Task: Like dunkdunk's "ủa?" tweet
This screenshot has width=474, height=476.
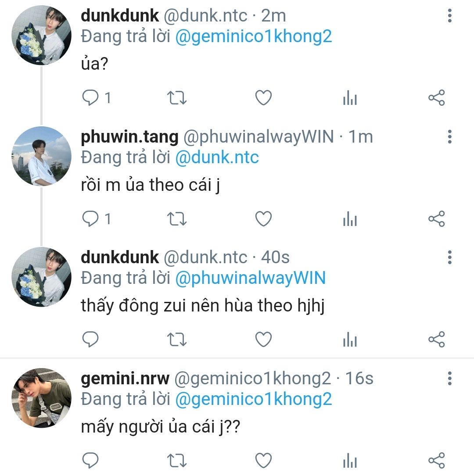Action: 263,98
